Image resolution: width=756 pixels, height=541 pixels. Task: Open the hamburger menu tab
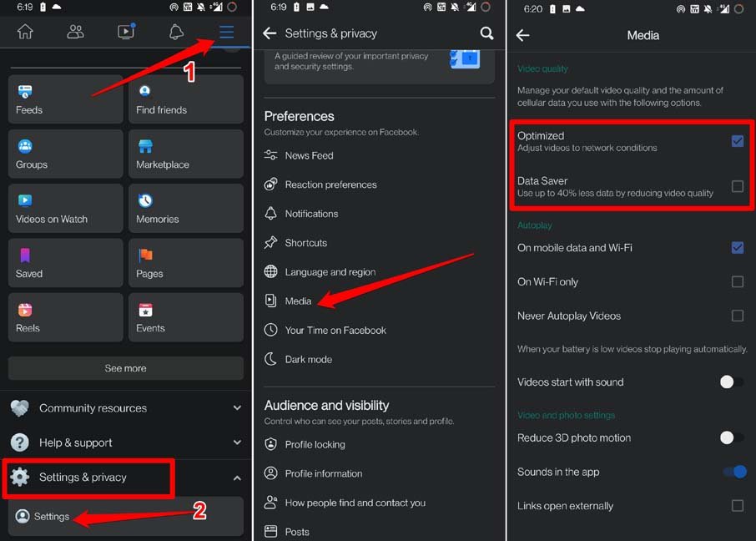click(227, 32)
